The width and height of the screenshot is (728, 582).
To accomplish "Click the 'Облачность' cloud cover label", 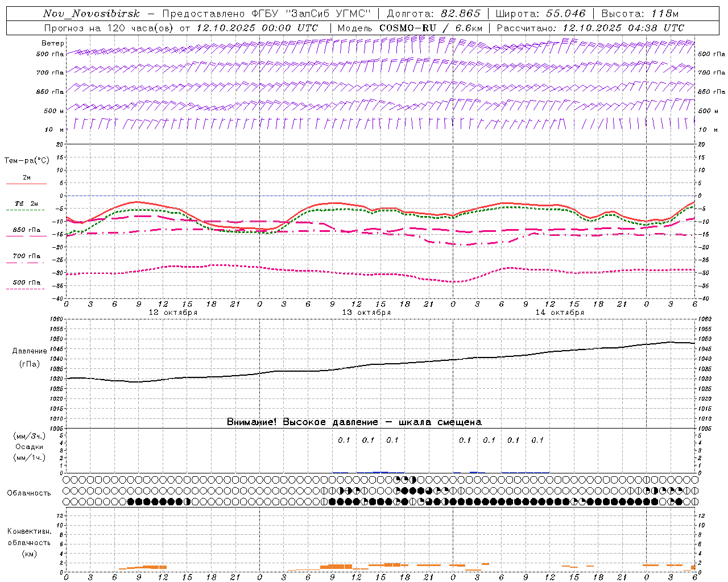I will (x=28, y=493).
